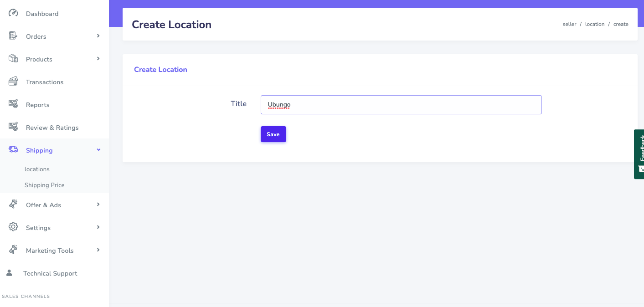Expand the Orders submenu chevron
Screen dimensions: 644x307
pos(98,36)
